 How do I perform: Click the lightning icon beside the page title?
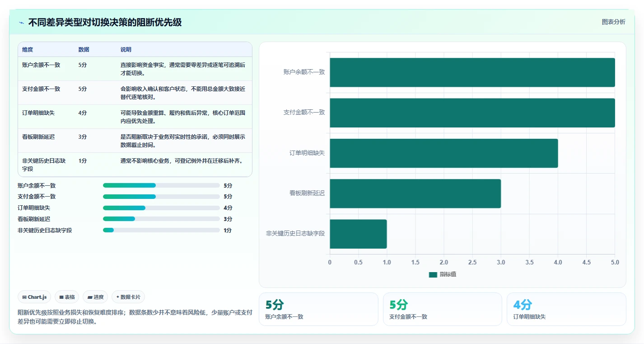point(22,23)
